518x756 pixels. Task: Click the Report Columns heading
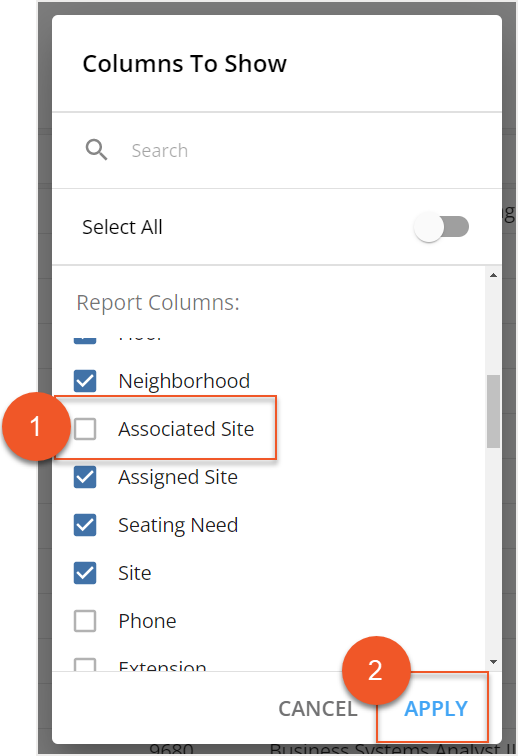(158, 303)
